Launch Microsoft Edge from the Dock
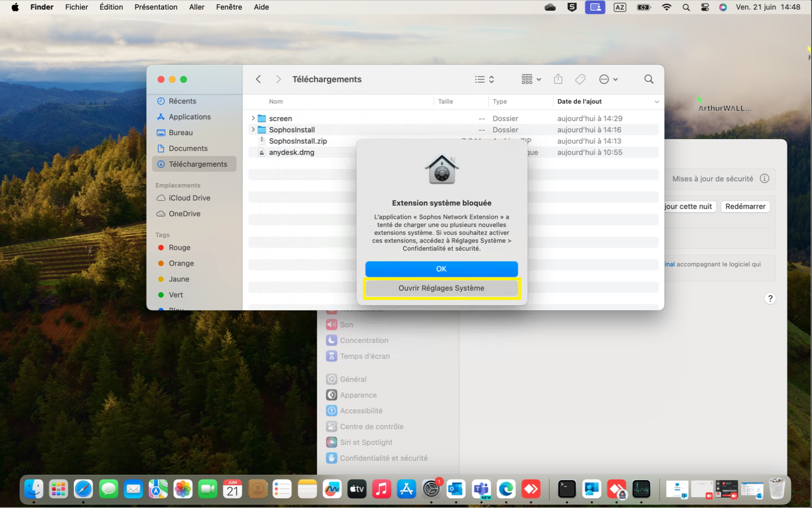 (506, 489)
